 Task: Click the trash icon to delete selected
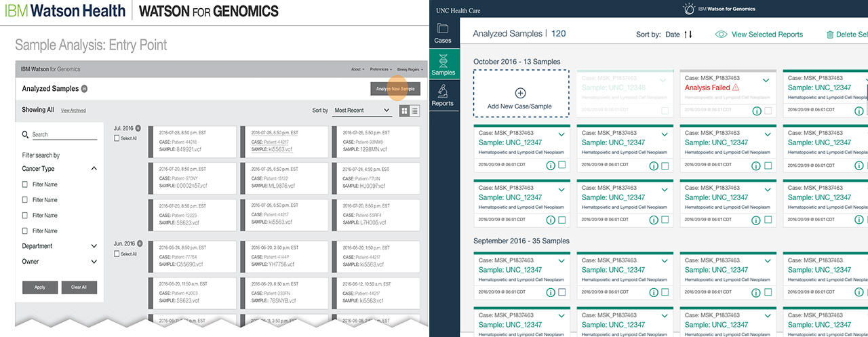(x=830, y=35)
